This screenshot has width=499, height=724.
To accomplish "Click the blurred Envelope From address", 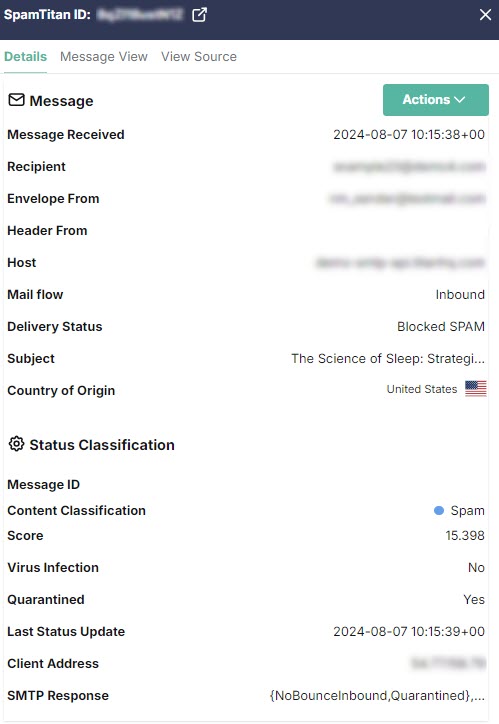I will pos(407,199).
